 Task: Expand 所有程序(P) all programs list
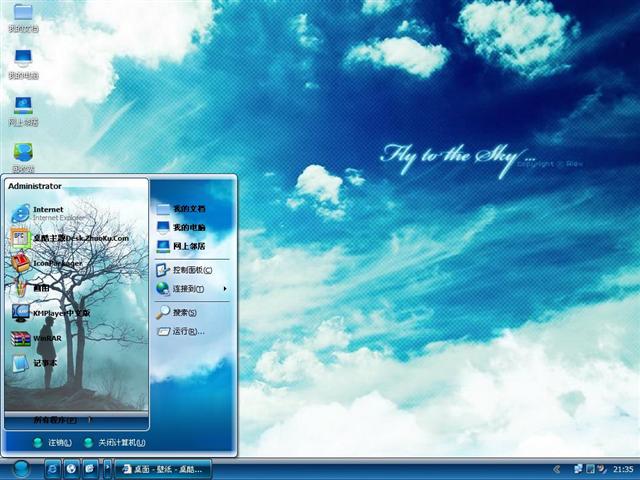[61, 420]
